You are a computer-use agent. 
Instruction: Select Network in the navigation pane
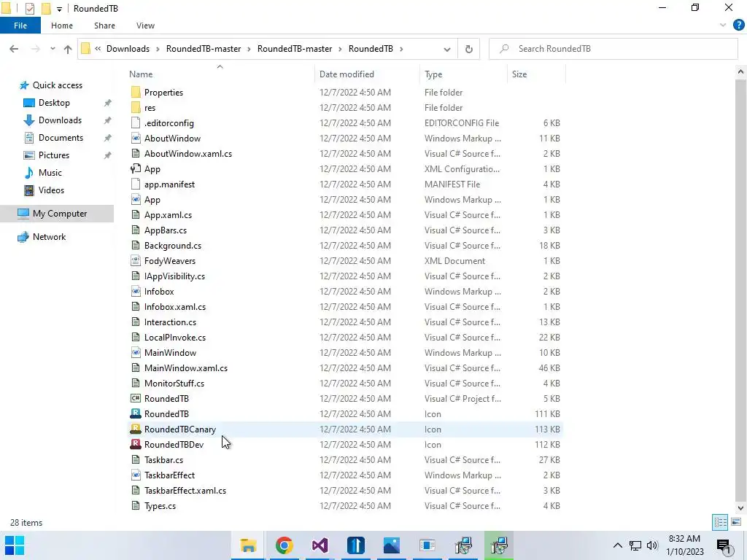(49, 237)
